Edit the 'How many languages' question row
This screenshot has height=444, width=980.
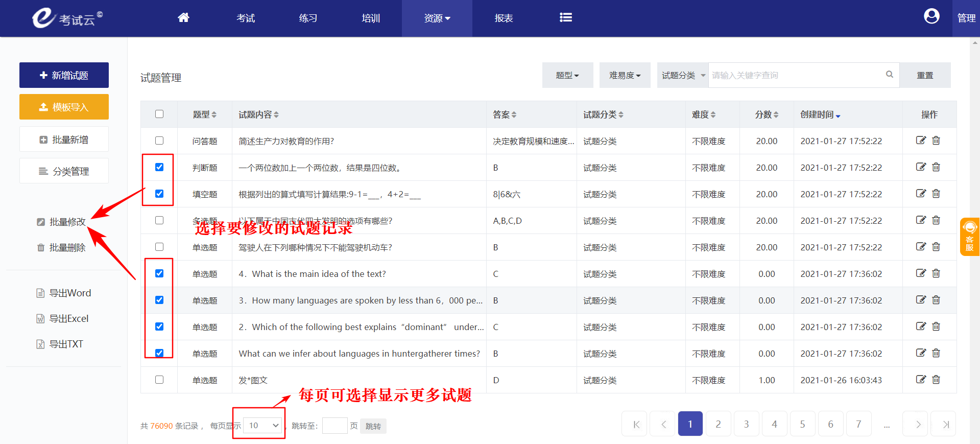click(921, 300)
